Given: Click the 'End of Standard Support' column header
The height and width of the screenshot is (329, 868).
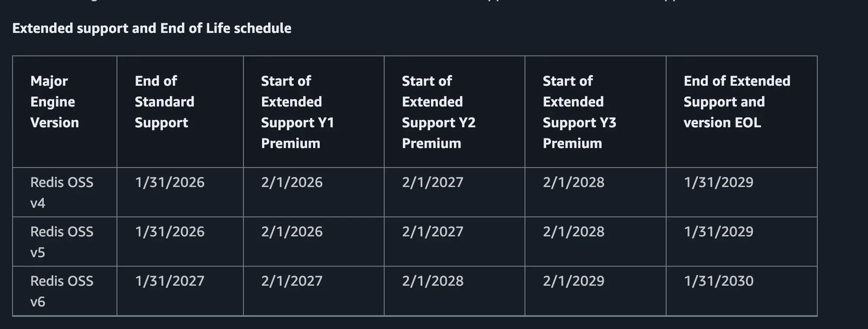Looking at the screenshot, I should (164, 102).
